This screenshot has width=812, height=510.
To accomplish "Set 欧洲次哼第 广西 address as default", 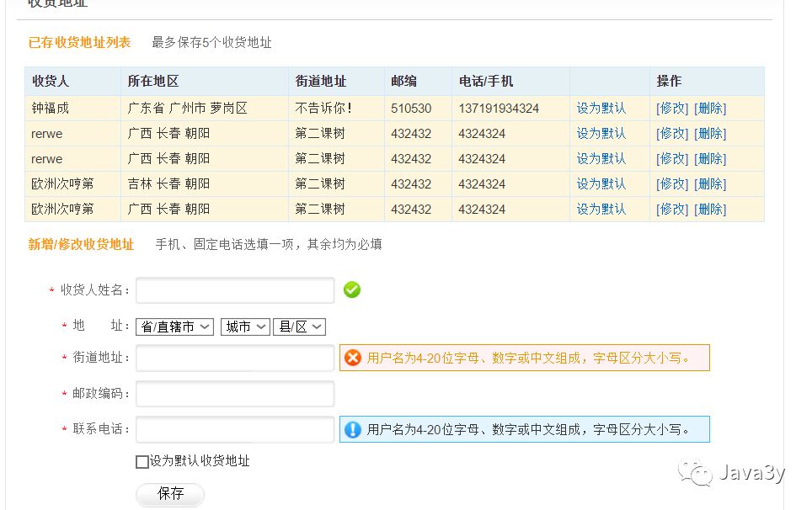I will coord(601,209).
